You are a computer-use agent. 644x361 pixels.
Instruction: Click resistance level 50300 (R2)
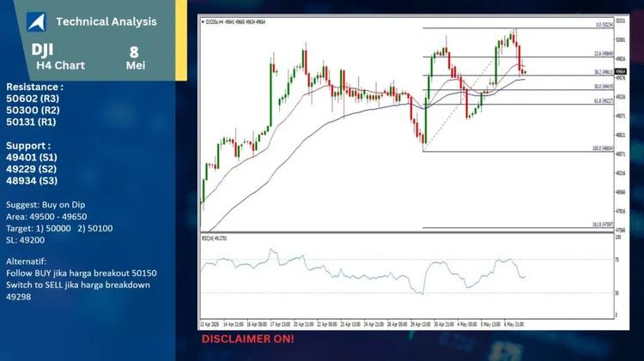pos(33,110)
